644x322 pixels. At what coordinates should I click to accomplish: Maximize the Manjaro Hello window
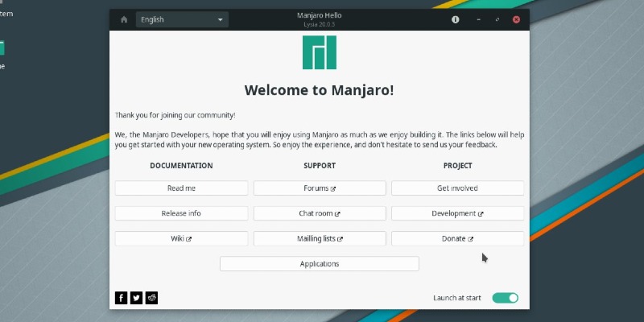497,19
